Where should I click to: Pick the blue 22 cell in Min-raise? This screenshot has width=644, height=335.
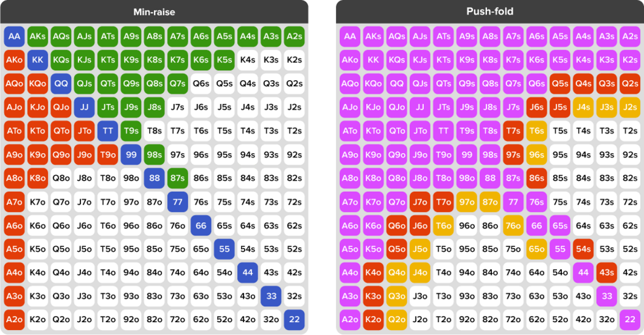pyautogui.click(x=294, y=320)
